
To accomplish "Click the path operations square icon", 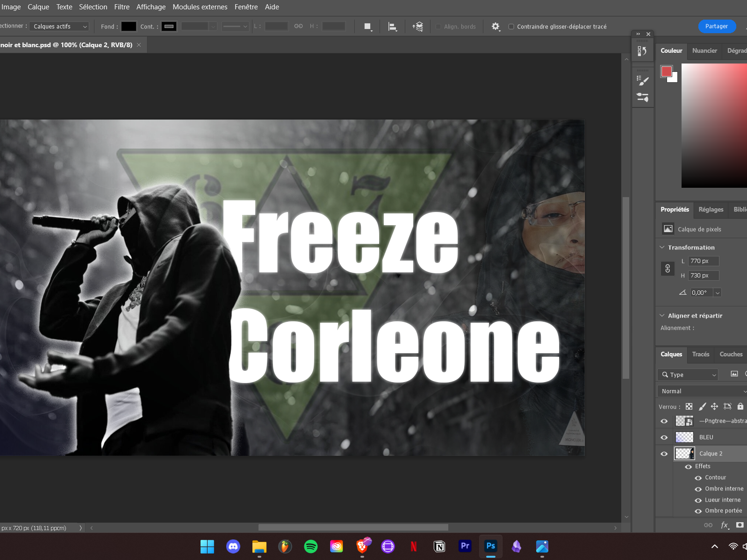I will coord(368,27).
